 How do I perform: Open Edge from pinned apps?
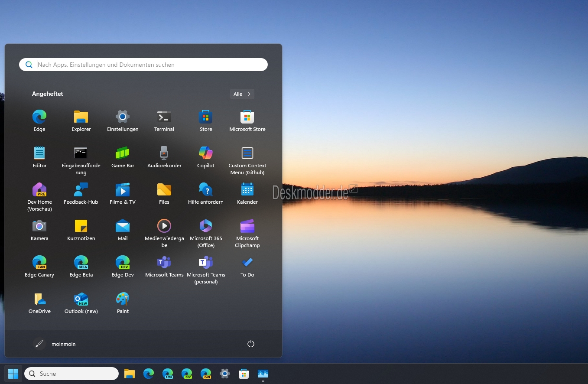39,121
